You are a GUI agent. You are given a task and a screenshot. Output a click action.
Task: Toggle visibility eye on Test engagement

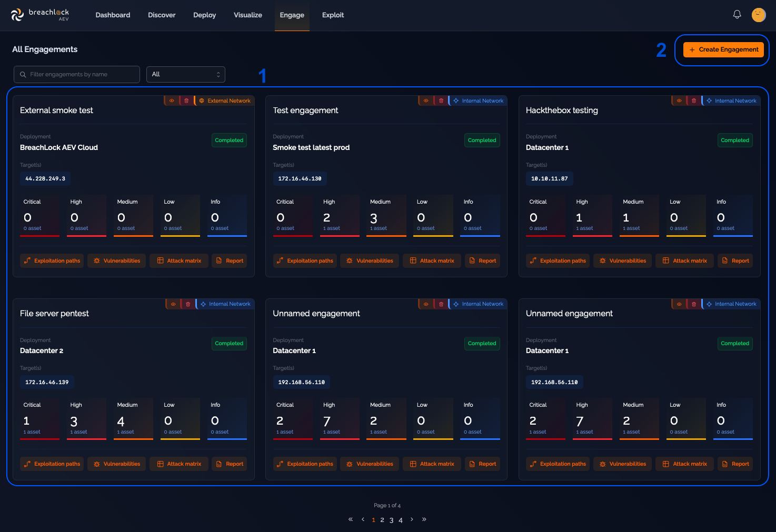pyautogui.click(x=426, y=101)
